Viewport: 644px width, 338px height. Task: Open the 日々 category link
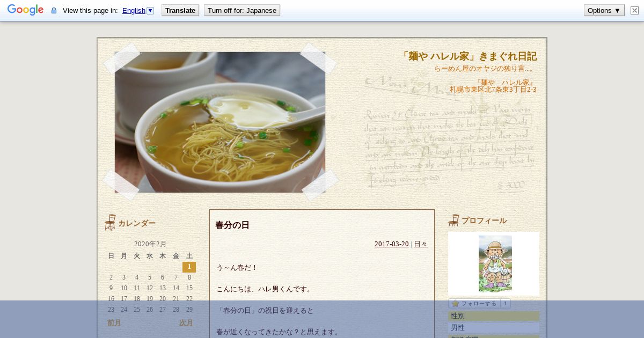[421, 244]
